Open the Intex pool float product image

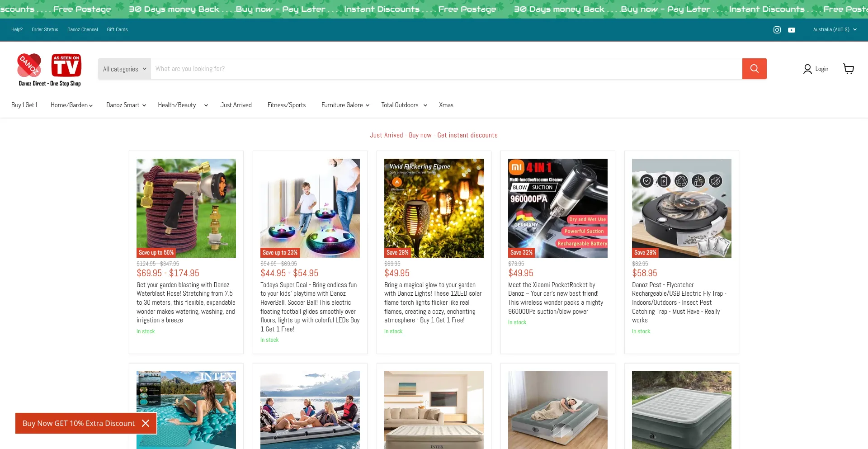coord(186,410)
